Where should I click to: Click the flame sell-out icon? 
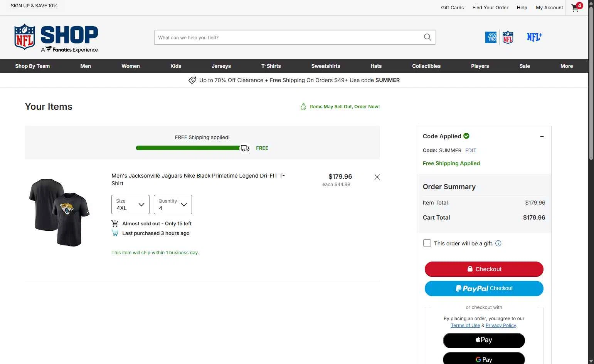pyautogui.click(x=303, y=107)
